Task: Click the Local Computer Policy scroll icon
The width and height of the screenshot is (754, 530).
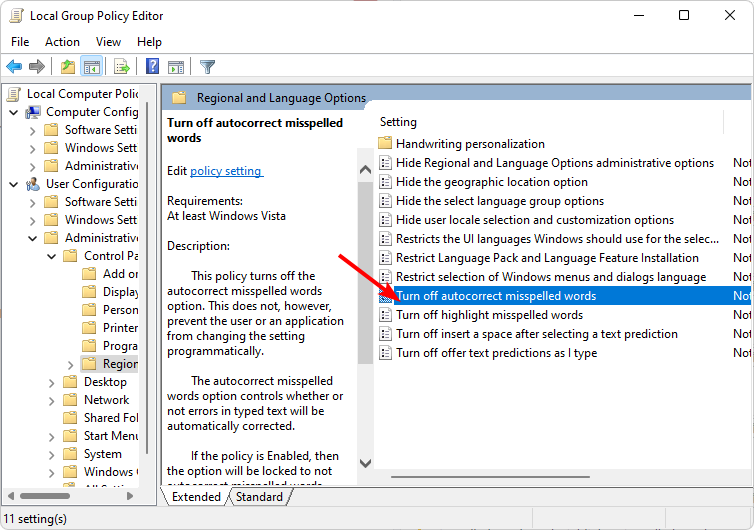Action: (14, 94)
